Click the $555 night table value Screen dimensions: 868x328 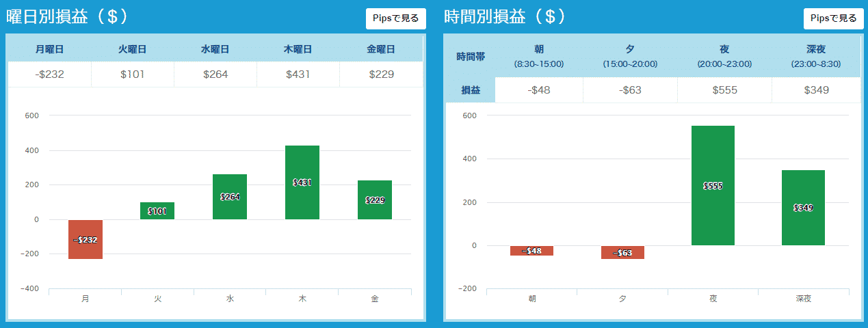(x=724, y=90)
